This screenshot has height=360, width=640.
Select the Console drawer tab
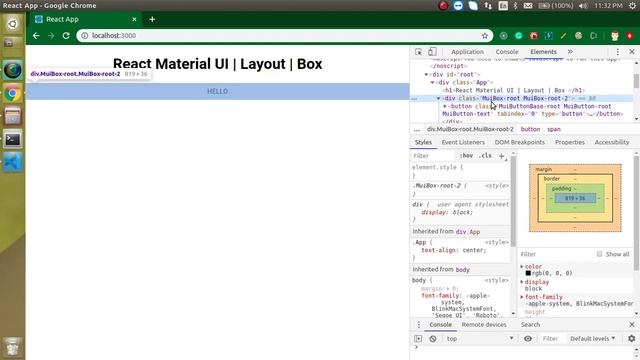pos(440,324)
